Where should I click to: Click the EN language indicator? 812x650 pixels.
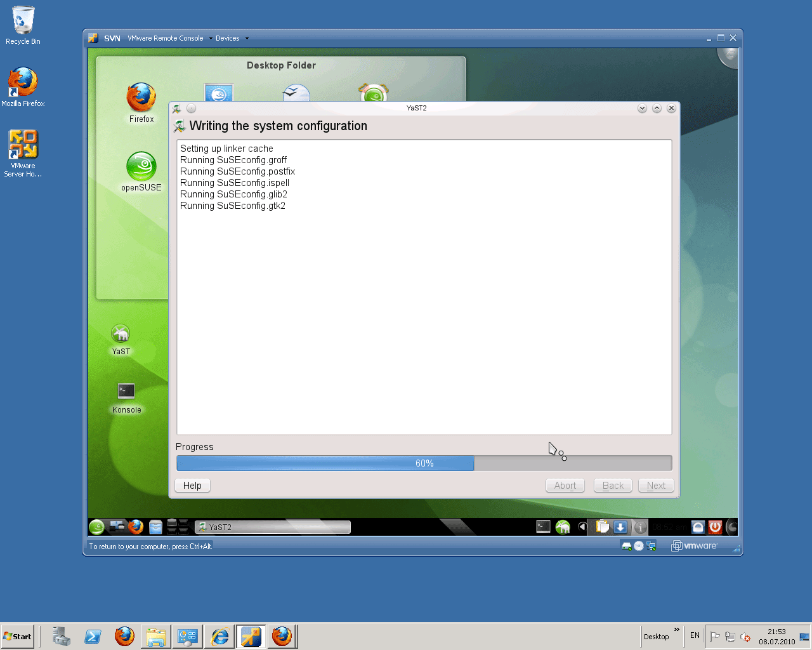pyautogui.click(x=695, y=635)
